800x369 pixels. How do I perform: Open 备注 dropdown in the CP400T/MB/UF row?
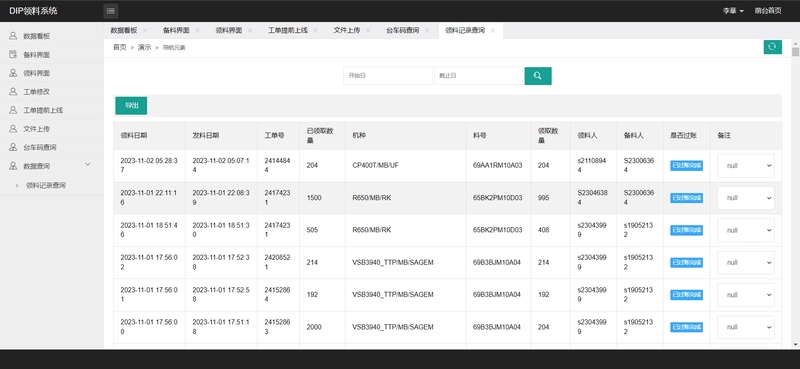tap(746, 166)
